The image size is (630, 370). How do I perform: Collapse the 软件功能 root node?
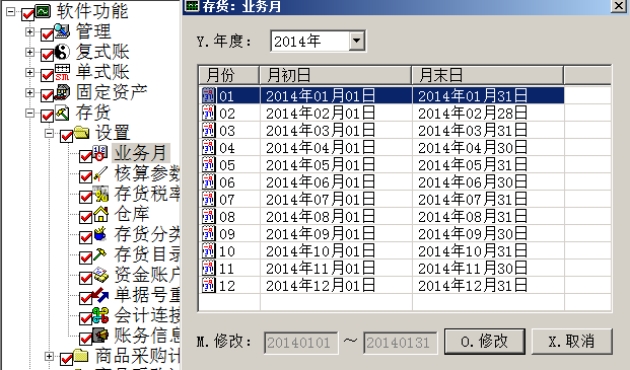click(10, 11)
